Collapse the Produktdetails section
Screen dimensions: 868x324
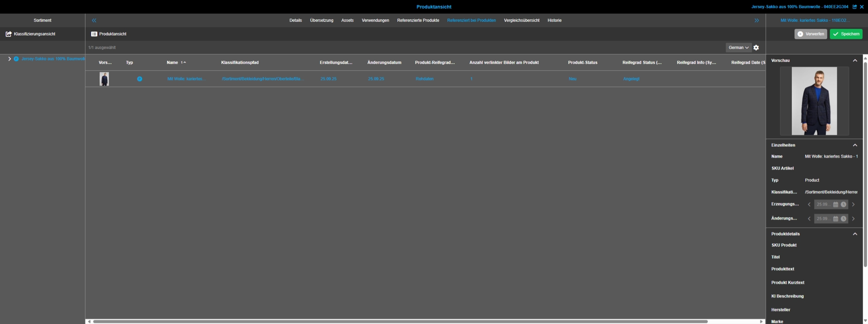(855, 234)
